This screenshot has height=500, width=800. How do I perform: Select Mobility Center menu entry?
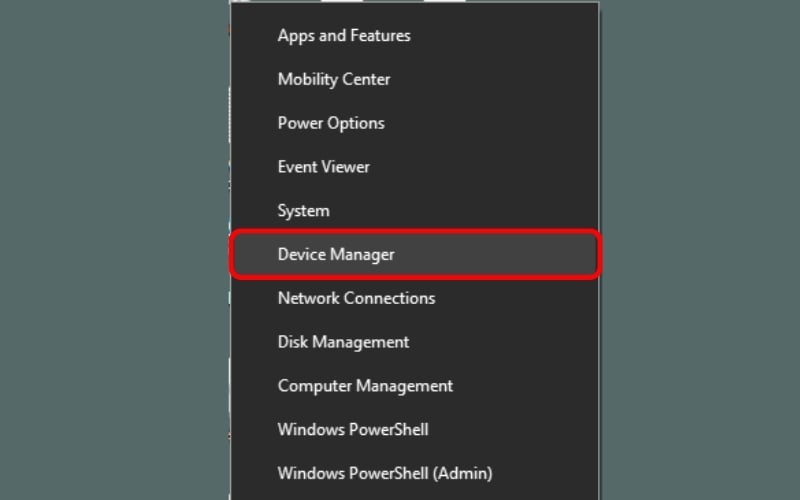[415, 80]
